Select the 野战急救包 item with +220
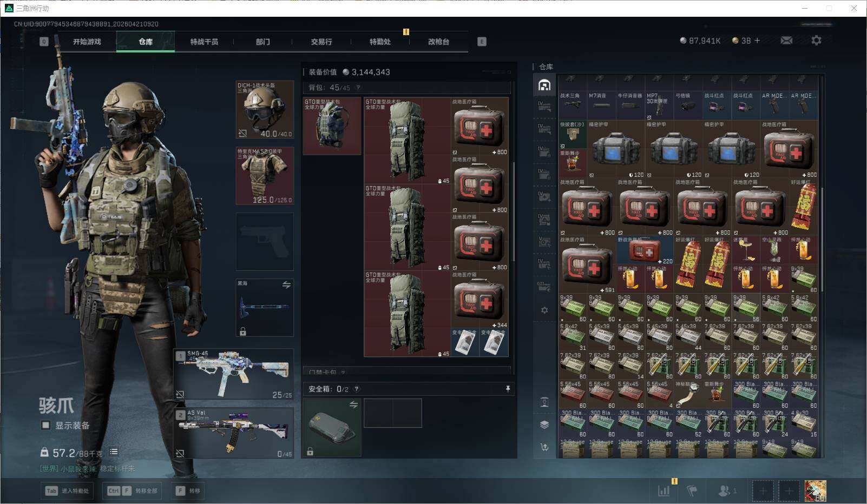Viewport: 867px width, 504px height. [x=645, y=250]
